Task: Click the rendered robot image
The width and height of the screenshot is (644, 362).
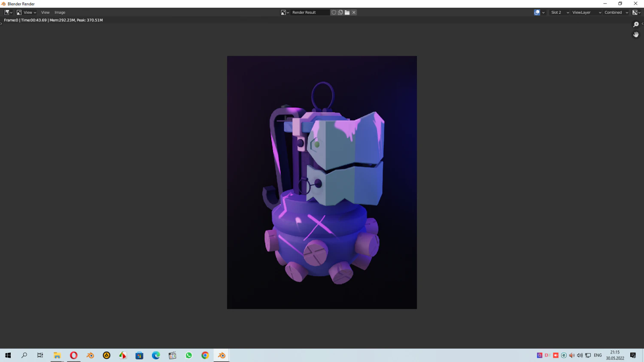Action: pos(322,182)
